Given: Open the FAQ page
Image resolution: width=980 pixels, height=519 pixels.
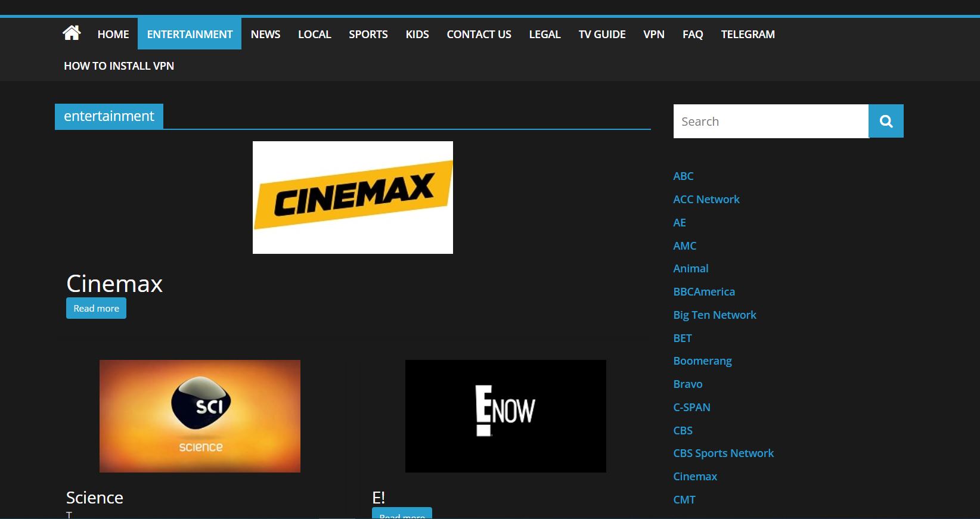Looking at the screenshot, I should point(693,34).
